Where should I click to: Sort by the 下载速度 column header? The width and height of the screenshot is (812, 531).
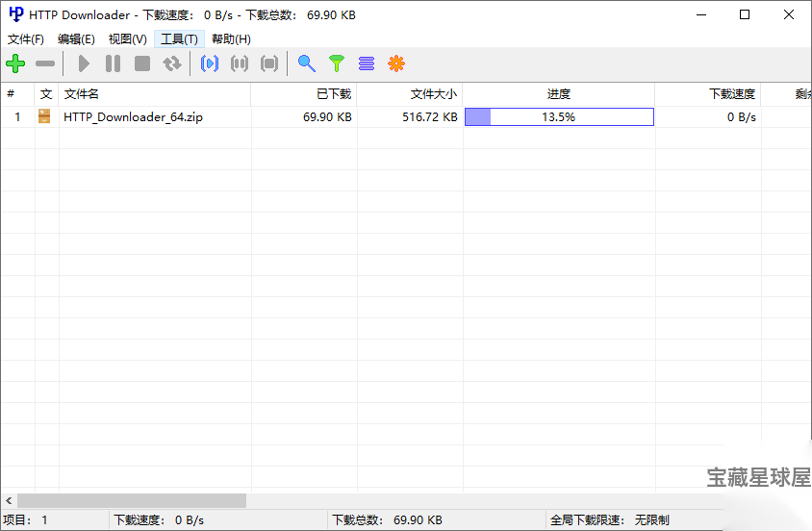click(x=708, y=94)
